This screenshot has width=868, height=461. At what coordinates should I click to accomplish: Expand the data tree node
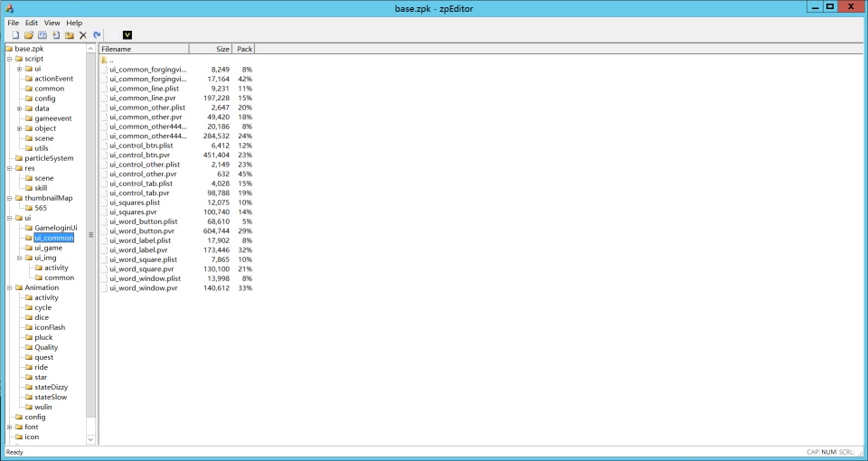click(19, 108)
